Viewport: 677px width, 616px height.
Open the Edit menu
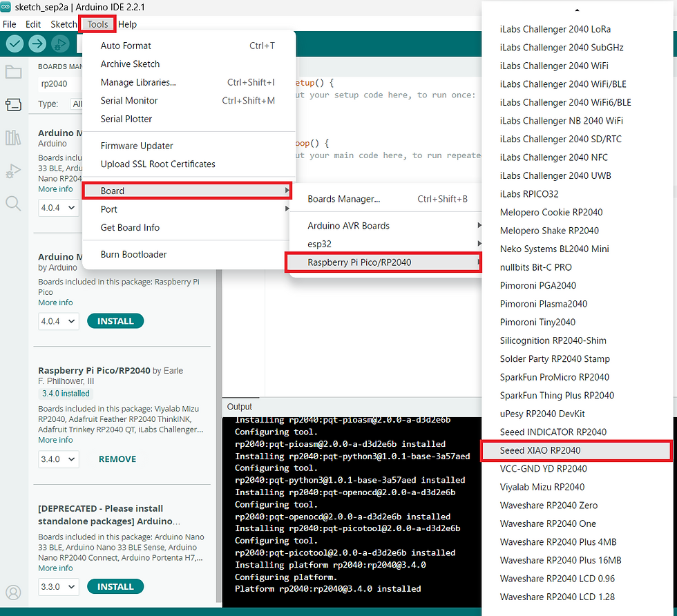[33, 24]
